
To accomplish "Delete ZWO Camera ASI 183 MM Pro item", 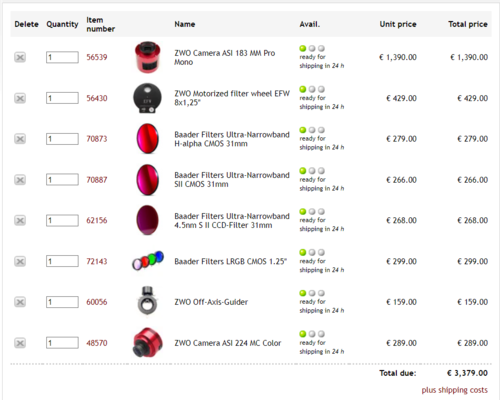I will (x=20, y=57).
